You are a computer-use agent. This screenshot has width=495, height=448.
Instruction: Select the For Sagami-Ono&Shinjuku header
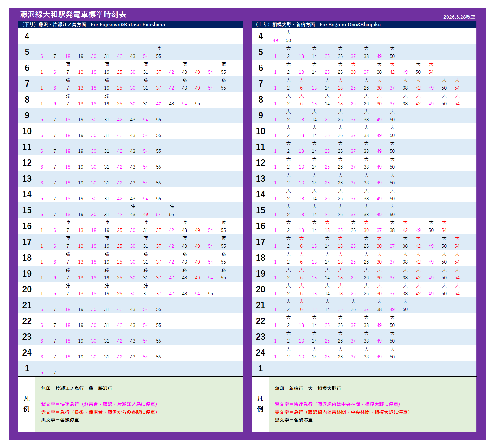click(350, 25)
